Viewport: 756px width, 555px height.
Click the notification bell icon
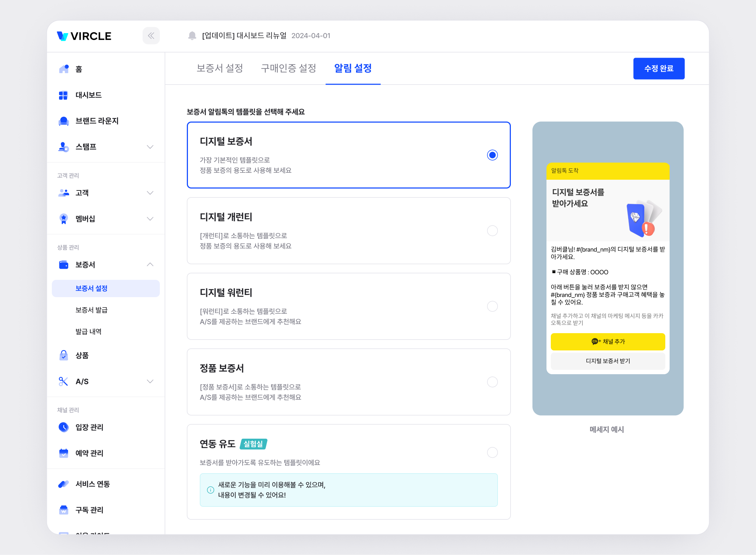192,36
